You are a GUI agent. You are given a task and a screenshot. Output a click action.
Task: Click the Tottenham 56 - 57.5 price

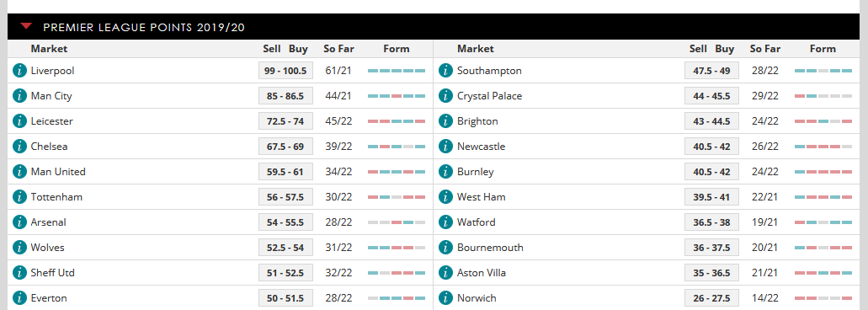coord(285,197)
